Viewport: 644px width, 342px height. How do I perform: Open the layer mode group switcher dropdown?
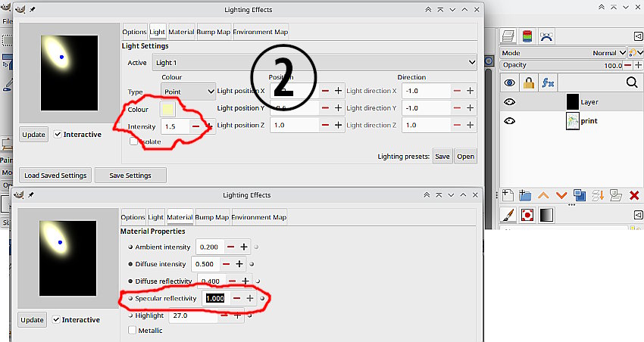coord(636,52)
